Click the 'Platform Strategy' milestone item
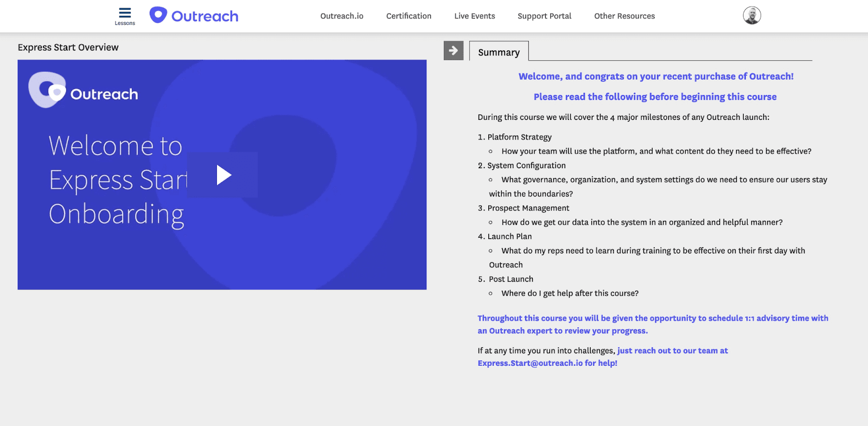Screen dimensions: 868x426 (519, 137)
